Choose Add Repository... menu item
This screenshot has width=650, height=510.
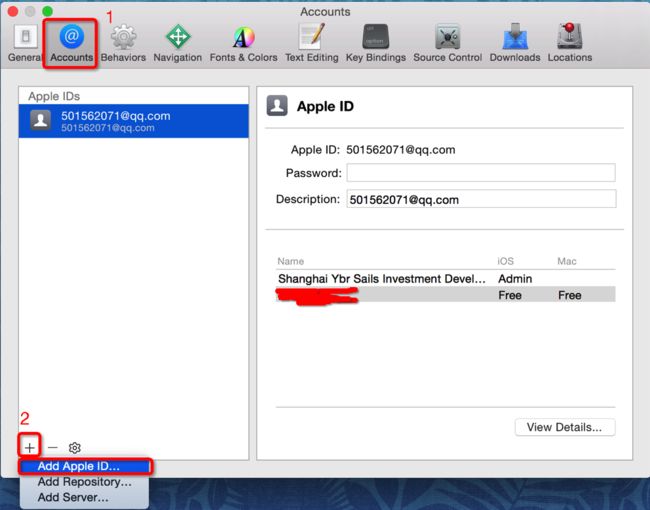[85, 482]
